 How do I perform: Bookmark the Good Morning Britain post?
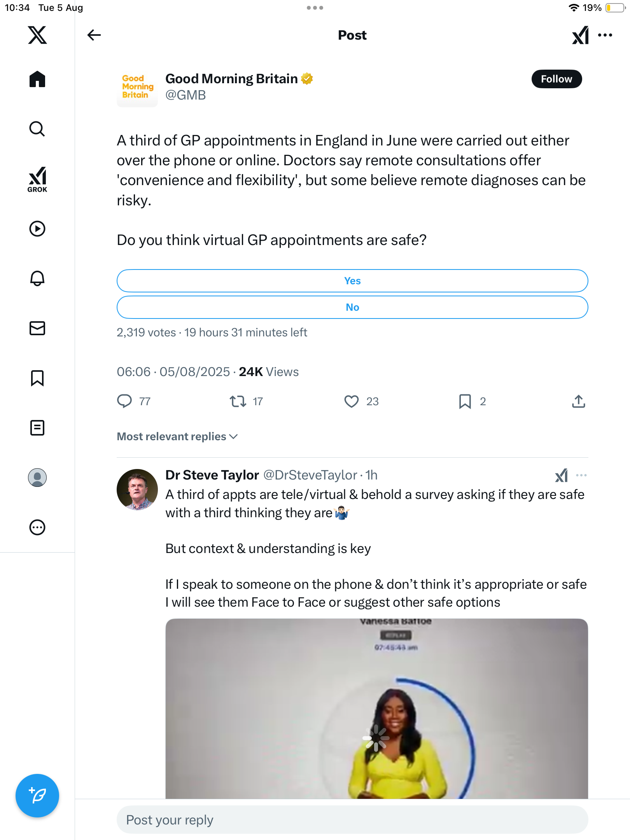(x=465, y=401)
